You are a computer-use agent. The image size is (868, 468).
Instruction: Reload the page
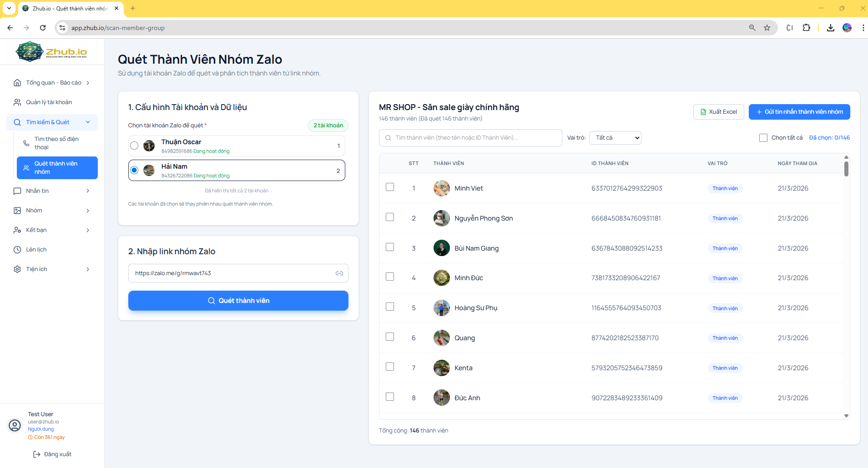click(x=43, y=28)
